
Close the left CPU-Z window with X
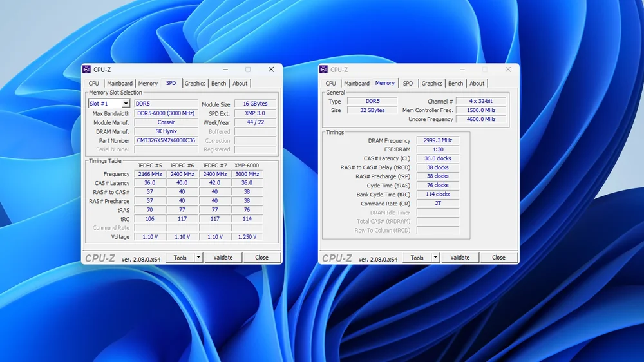(x=271, y=70)
